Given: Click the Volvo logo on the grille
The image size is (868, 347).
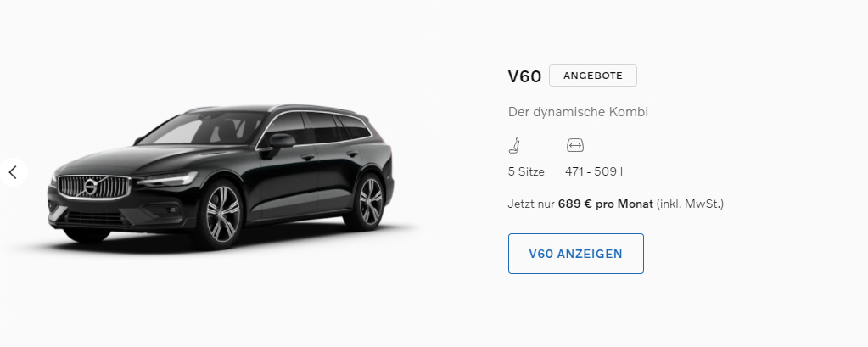Looking at the screenshot, I should pyautogui.click(x=90, y=187).
